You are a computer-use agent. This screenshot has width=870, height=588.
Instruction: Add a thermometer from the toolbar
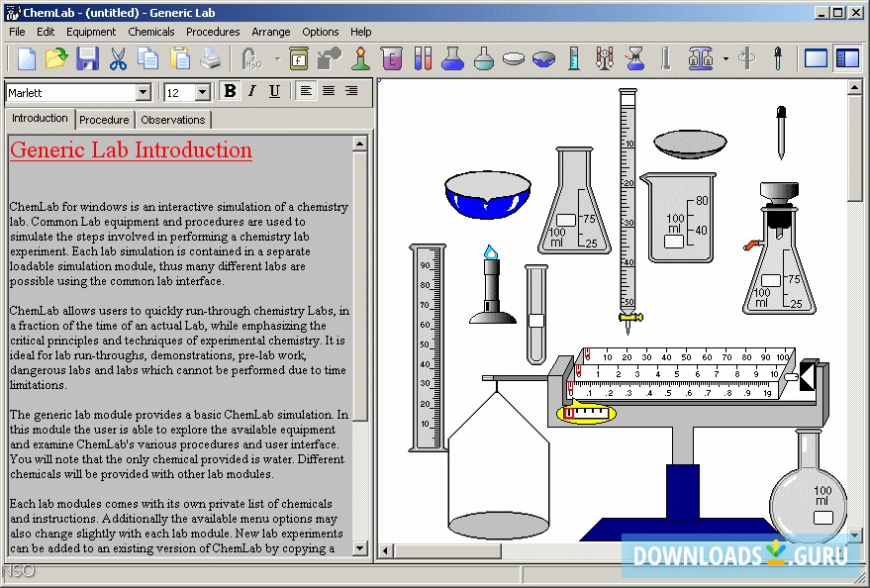click(666, 58)
